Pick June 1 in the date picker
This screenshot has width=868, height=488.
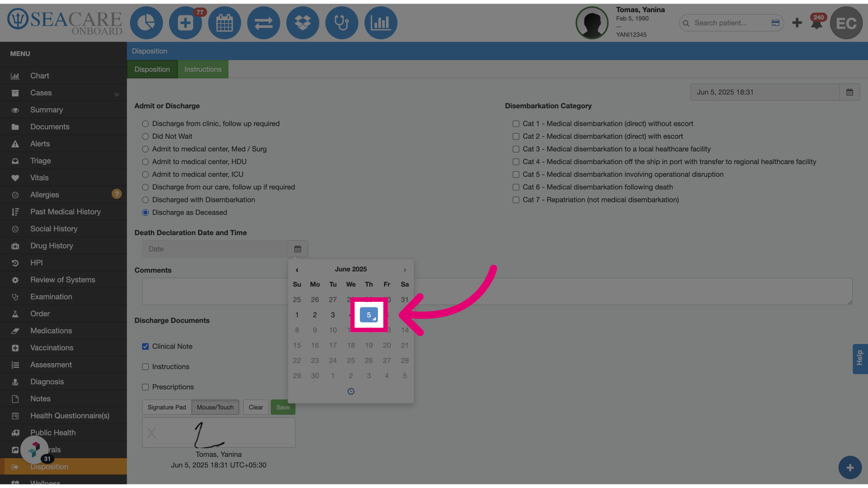pyautogui.click(x=297, y=315)
